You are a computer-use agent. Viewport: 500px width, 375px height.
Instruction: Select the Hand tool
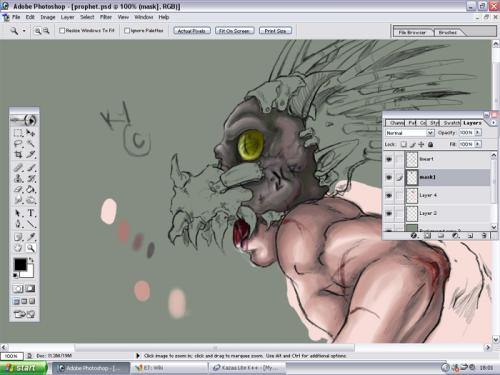tap(18, 248)
